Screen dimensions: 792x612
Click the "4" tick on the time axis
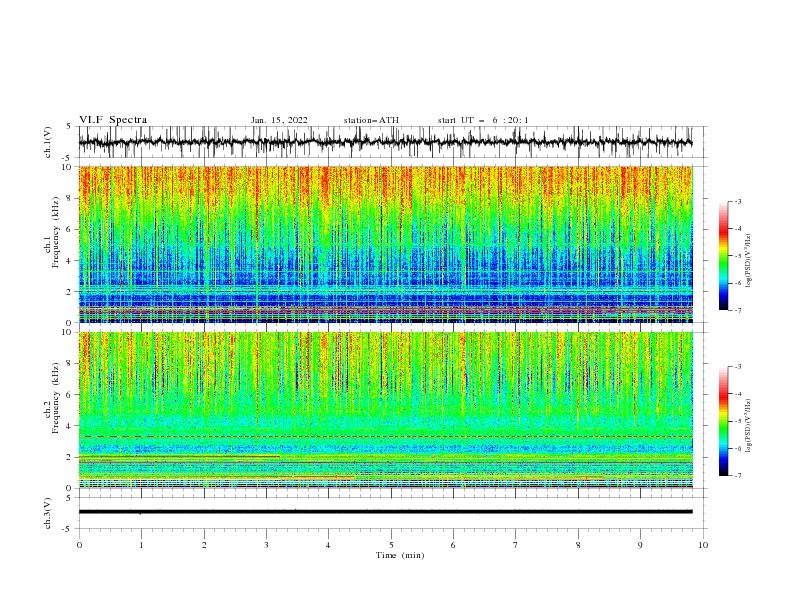pos(328,545)
